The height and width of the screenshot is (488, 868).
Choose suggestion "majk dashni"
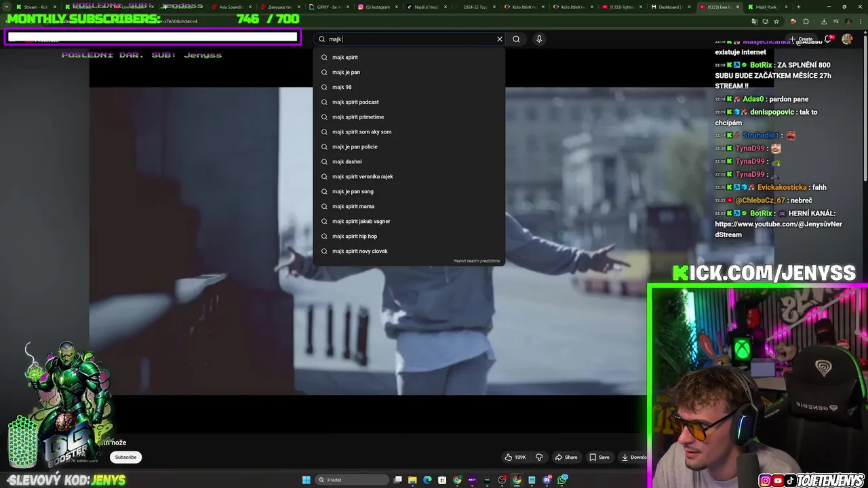point(409,161)
